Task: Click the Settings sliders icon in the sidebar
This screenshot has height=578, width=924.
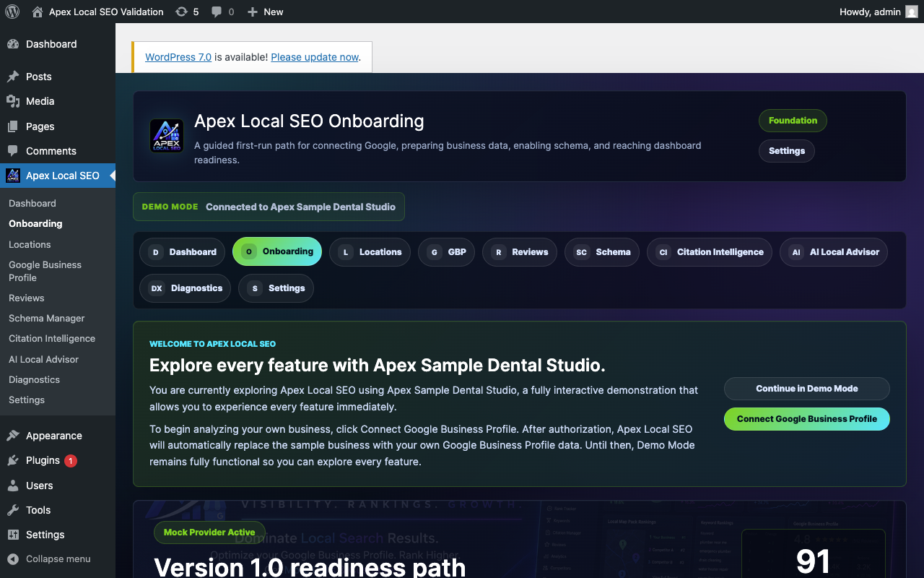Action: (x=13, y=535)
